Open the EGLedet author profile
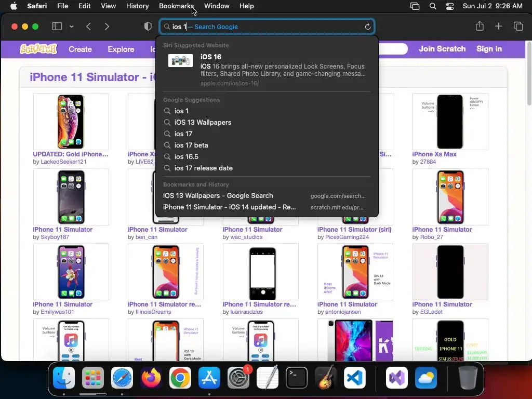This screenshot has height=399, width=532. [x=431, y=312]
